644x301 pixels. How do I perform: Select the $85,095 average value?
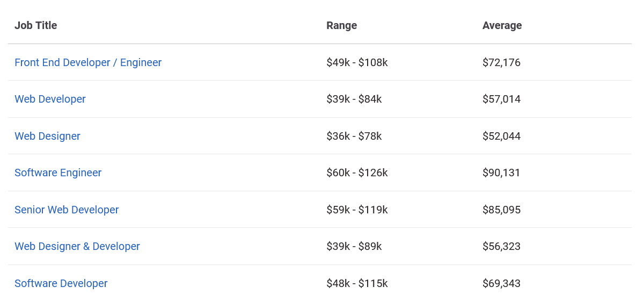(501, 210)
